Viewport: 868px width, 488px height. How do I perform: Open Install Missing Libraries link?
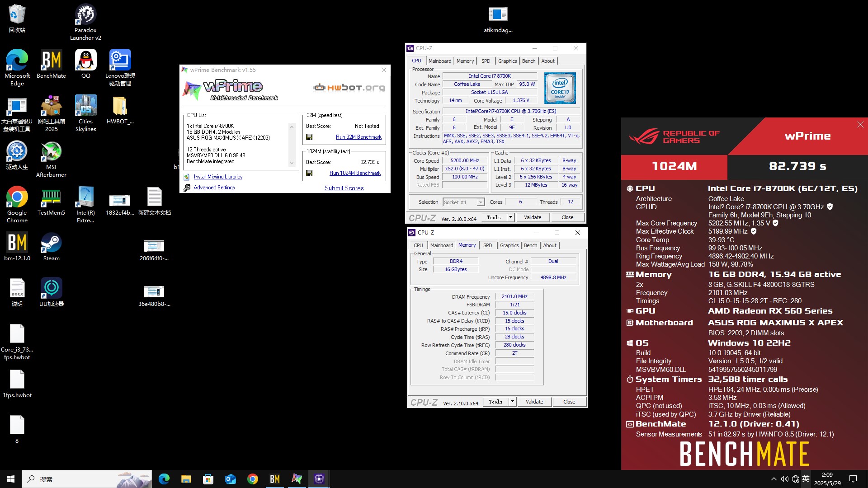[x=218, y=177]
